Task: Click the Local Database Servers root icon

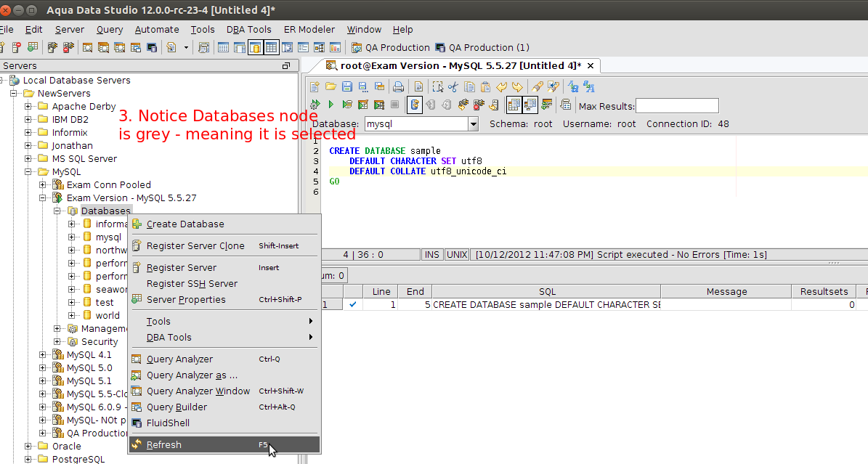Action: point(15,81)
